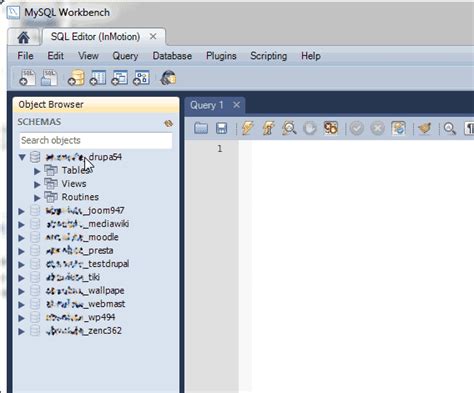
Task: Expand the _presta schema
Action: coord(21,251)
